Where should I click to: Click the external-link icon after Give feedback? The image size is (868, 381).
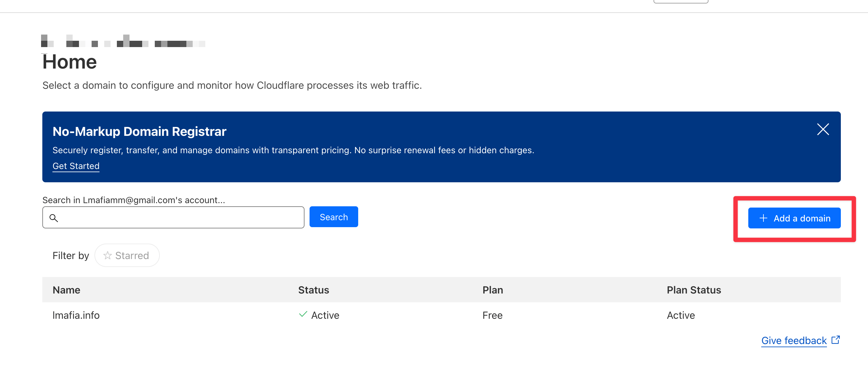pos(835,340)
